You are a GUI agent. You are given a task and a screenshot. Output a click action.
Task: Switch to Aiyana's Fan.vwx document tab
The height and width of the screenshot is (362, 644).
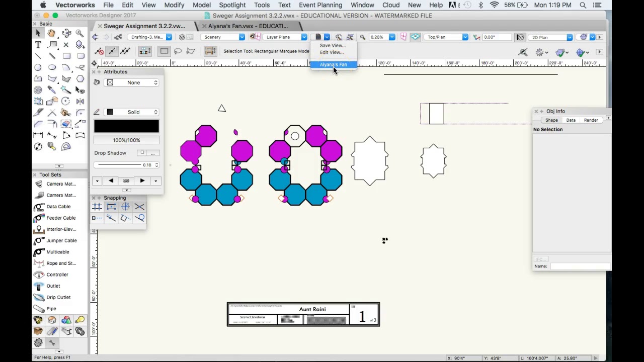(248, 26)
